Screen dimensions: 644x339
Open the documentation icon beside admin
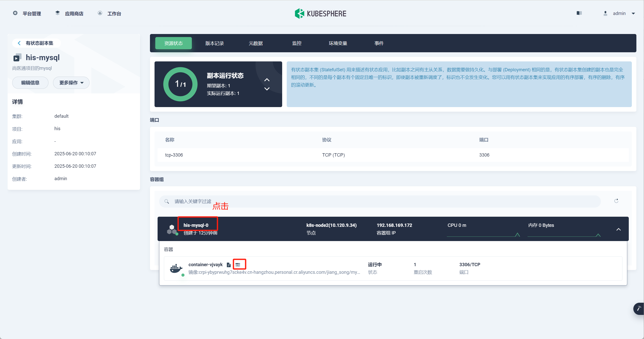coord(579,13)
